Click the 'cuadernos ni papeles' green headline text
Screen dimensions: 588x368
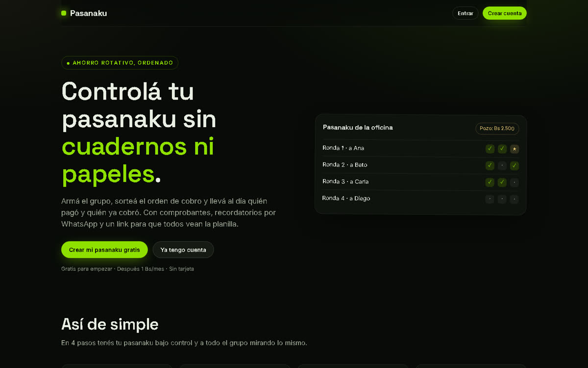point(138,160)
